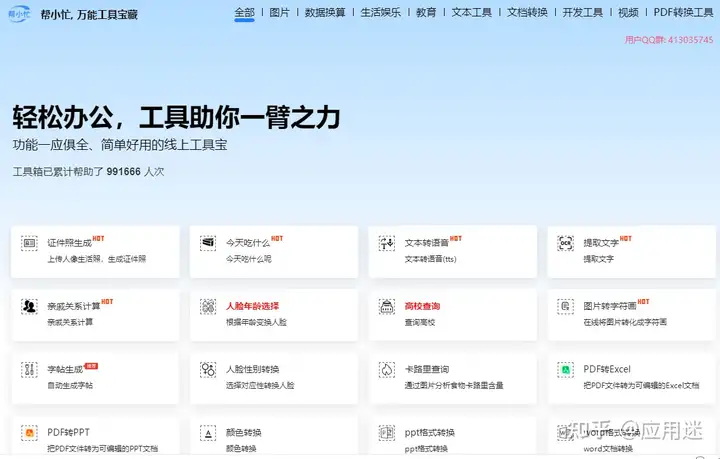
Task: Click the PDF转Excel green icon
Action: pyautogui.click(x=566, y=369)
